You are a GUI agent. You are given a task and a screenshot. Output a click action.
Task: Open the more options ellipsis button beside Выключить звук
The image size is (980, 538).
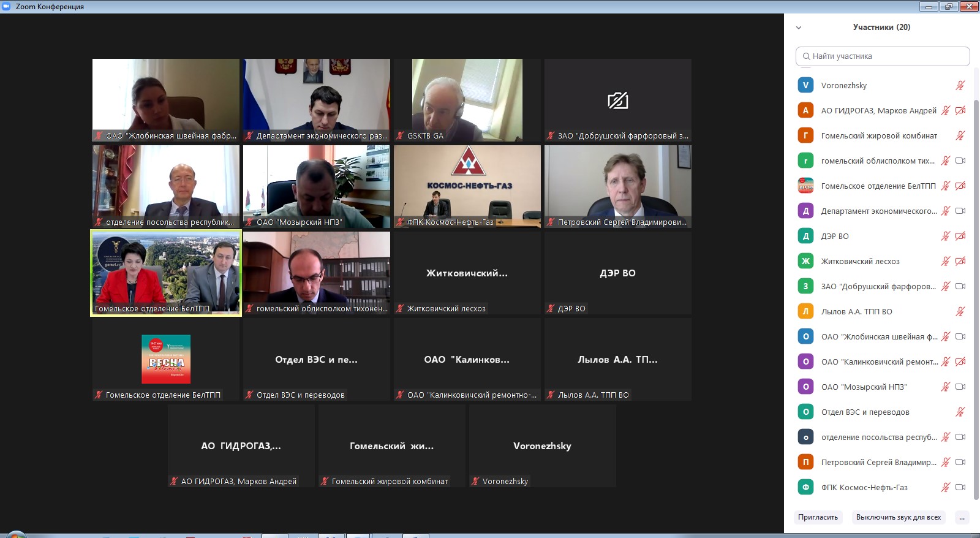(x=962, y=517)
